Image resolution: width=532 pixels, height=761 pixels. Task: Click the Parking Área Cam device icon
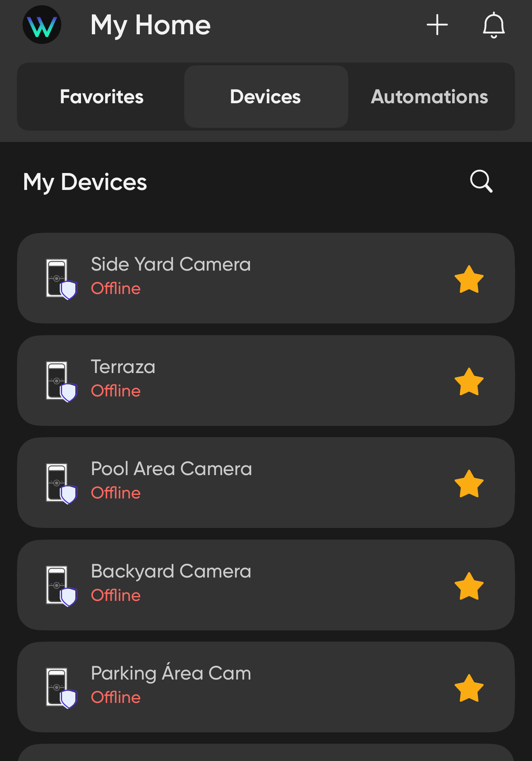(x=61, y=688)
